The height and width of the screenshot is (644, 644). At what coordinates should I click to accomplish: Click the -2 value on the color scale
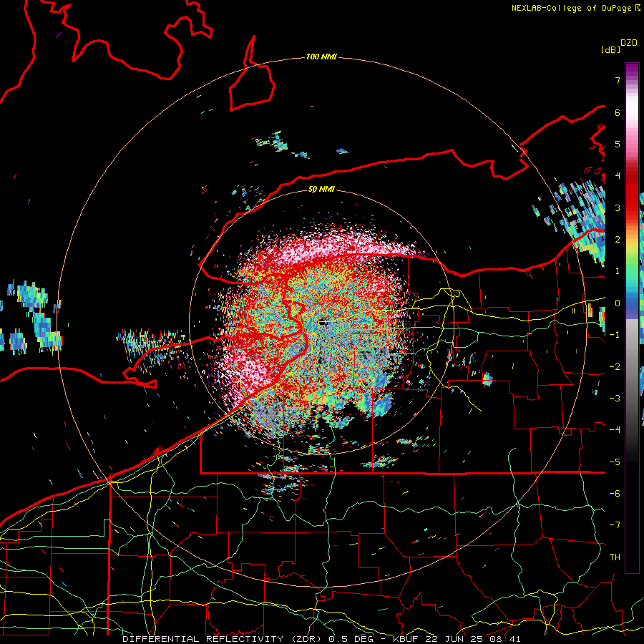(x=615, y=367)
